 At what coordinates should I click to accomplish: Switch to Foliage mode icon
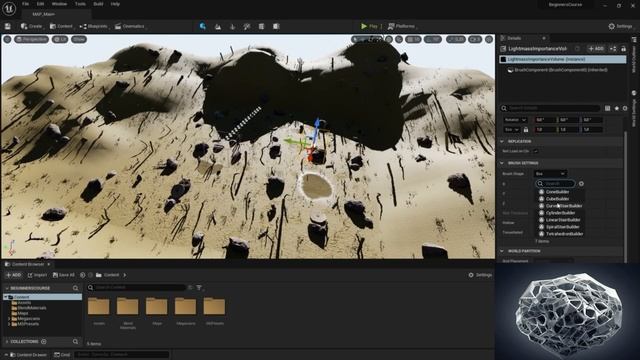click(x=233, y=26)
